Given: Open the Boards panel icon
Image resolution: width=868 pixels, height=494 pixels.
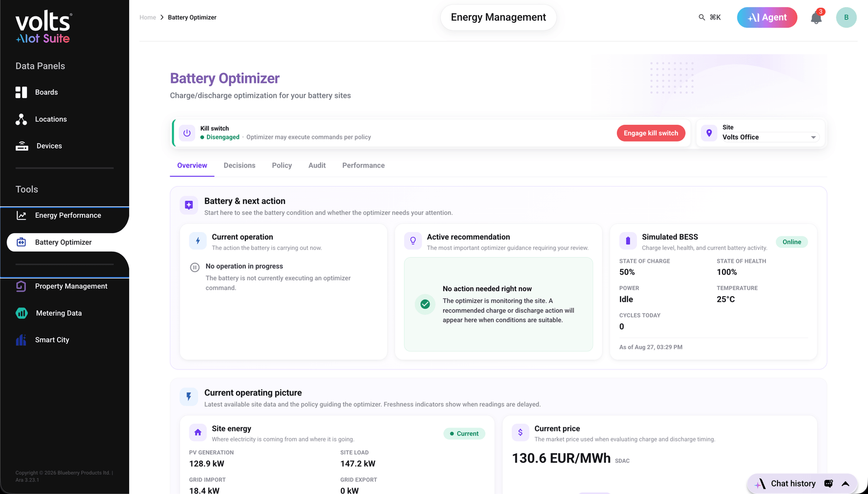Looking at the screenshot, I should (21, 92).
